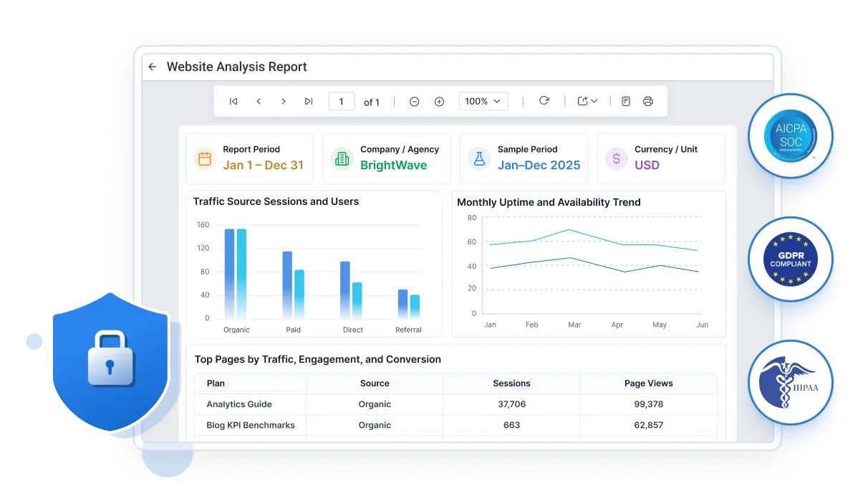This screenshot has height=496, width=868.
Task: Toggle the page layout view icon
Action: pyautogui.click(x=626, y=102)
